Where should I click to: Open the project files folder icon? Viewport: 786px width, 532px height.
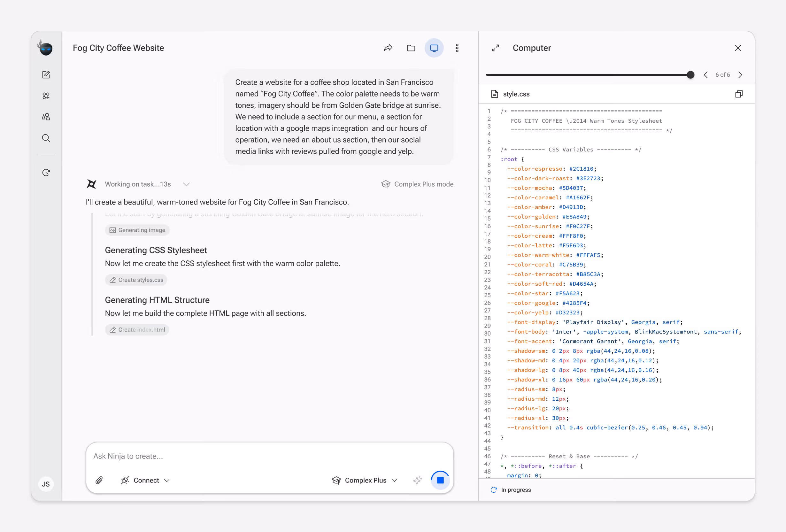click(411, 48)
